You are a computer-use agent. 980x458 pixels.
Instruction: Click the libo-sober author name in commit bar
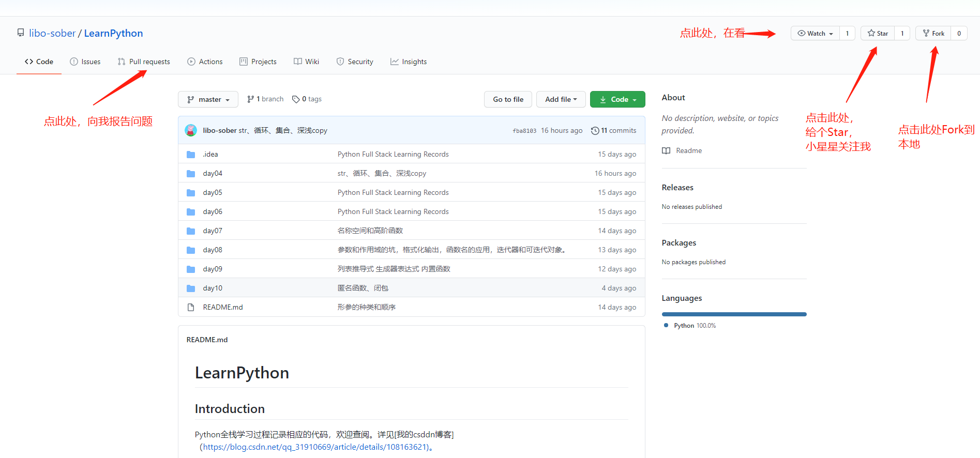[x=220, y=131]
